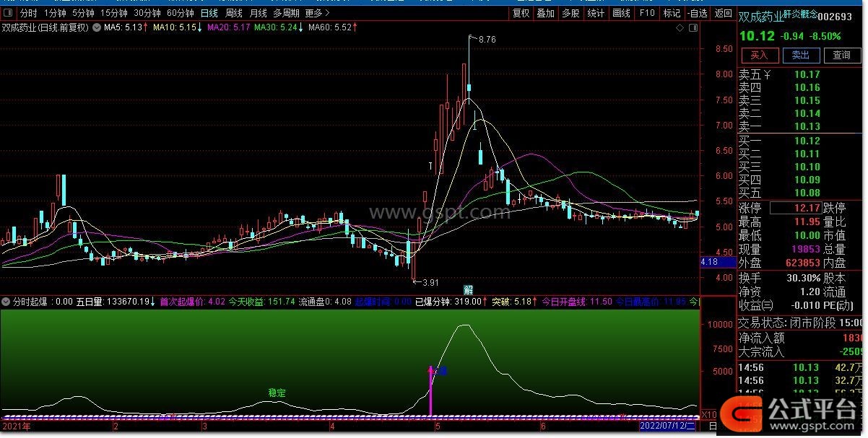
Task: Click the 卖四 ask price 10.16
Action: (807, 87)
